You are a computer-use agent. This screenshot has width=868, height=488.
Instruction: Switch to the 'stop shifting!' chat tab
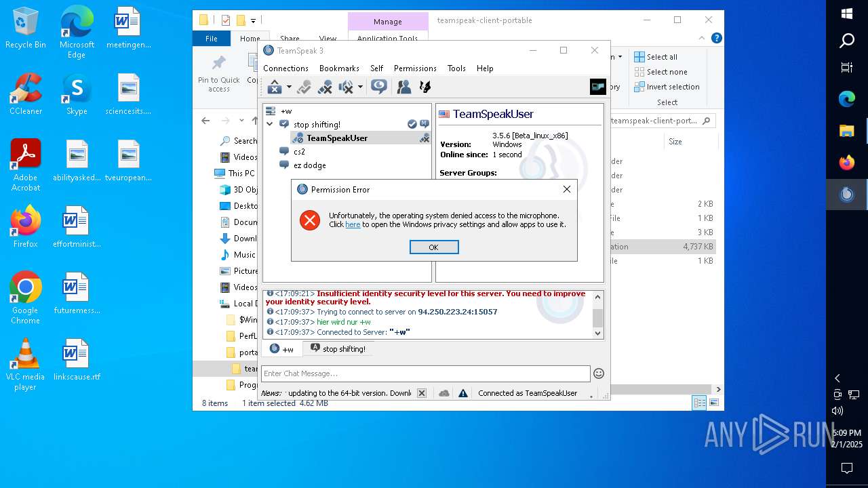coord(338,349)
